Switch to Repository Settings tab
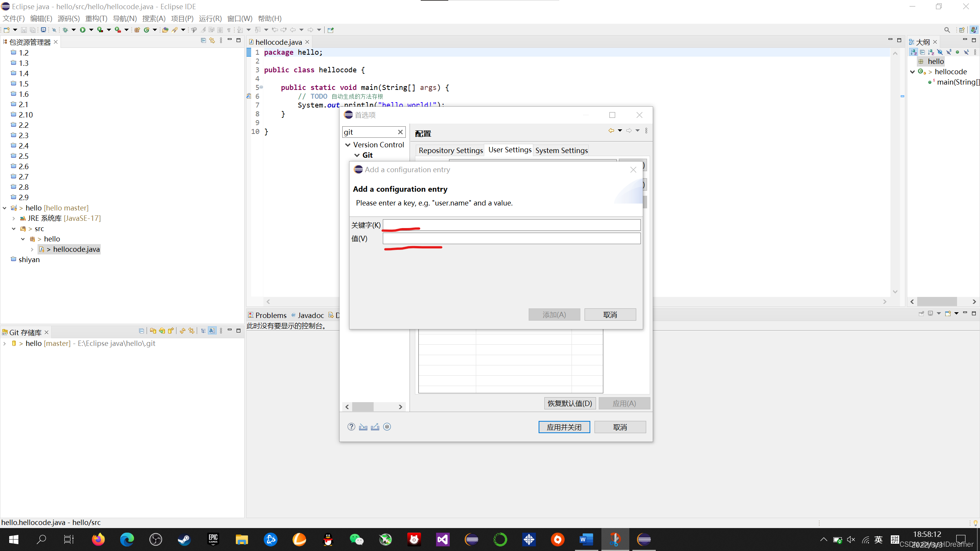980x551 pixels. [451, 150]
